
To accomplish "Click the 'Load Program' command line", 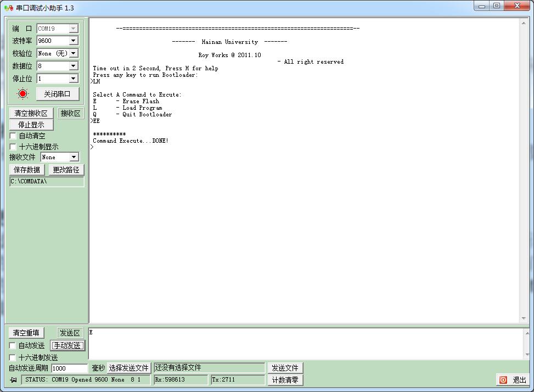I will coord(127,108).
